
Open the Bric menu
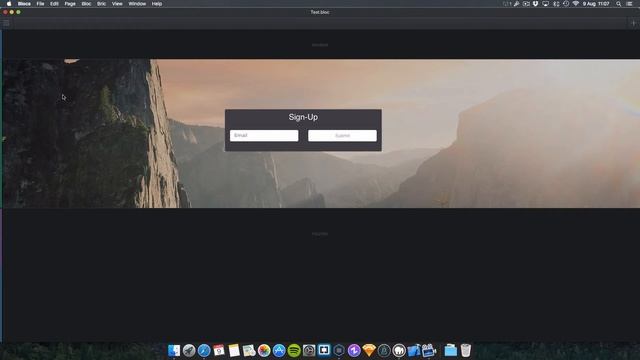click(101, 4)
